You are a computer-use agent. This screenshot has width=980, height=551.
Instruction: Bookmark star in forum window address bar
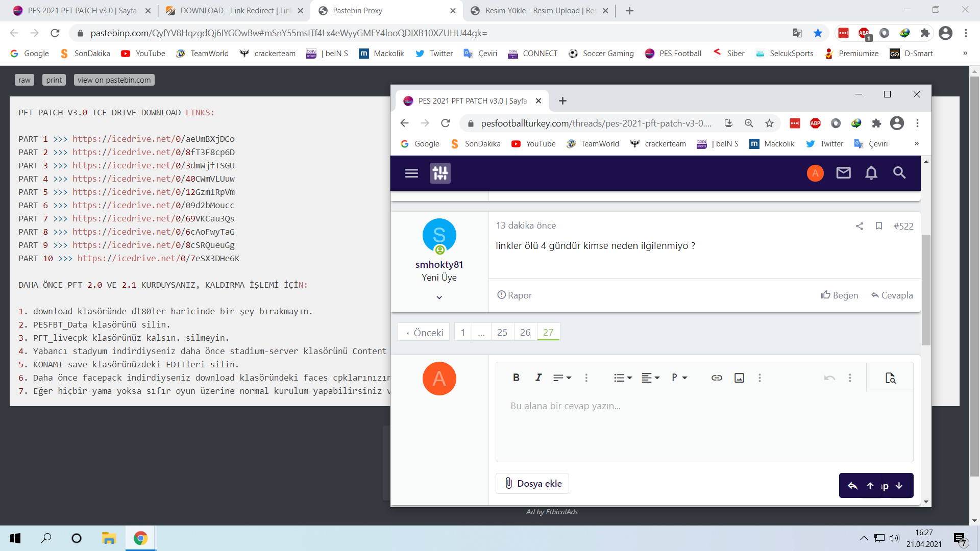[769, 123]
